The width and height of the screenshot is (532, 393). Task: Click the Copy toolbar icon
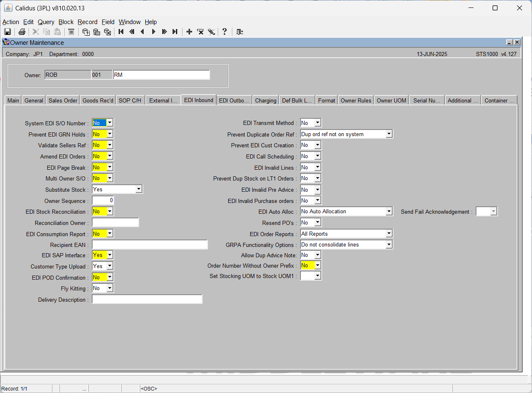(46, 32)
